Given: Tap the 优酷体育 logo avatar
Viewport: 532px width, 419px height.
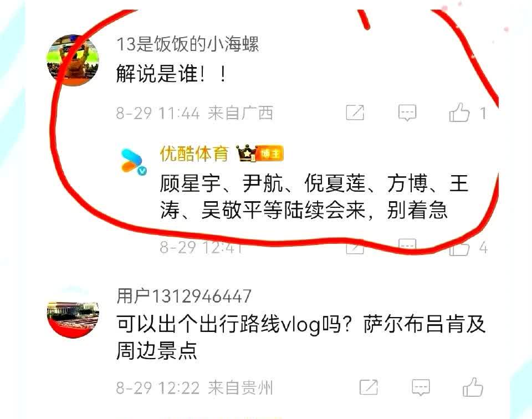Looking at the screenshot, I should (134, 161).
